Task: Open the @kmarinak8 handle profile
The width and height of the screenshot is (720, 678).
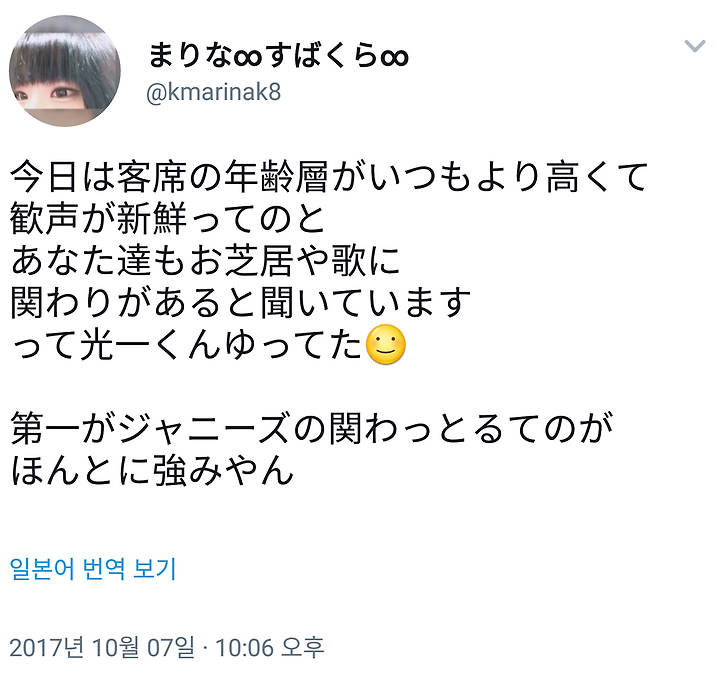Action: 214,92
